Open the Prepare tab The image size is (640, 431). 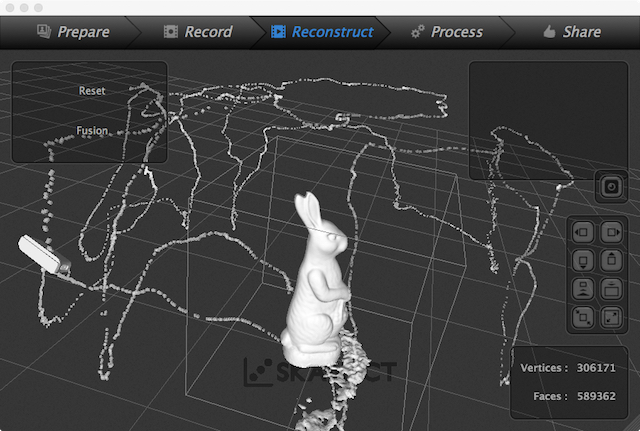pos(73,32)
